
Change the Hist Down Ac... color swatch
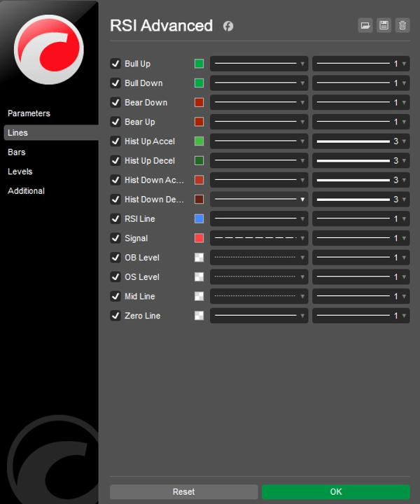199,180
